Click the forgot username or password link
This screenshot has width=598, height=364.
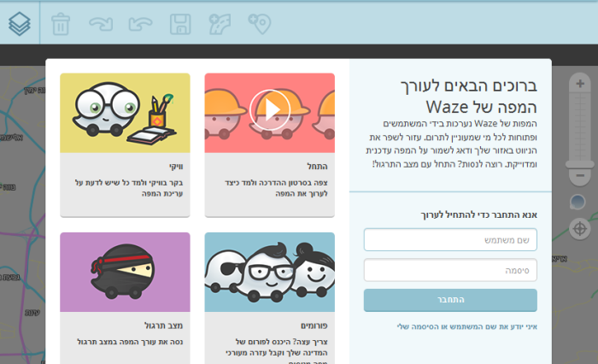pyautogui.click(x=466, y=326)
